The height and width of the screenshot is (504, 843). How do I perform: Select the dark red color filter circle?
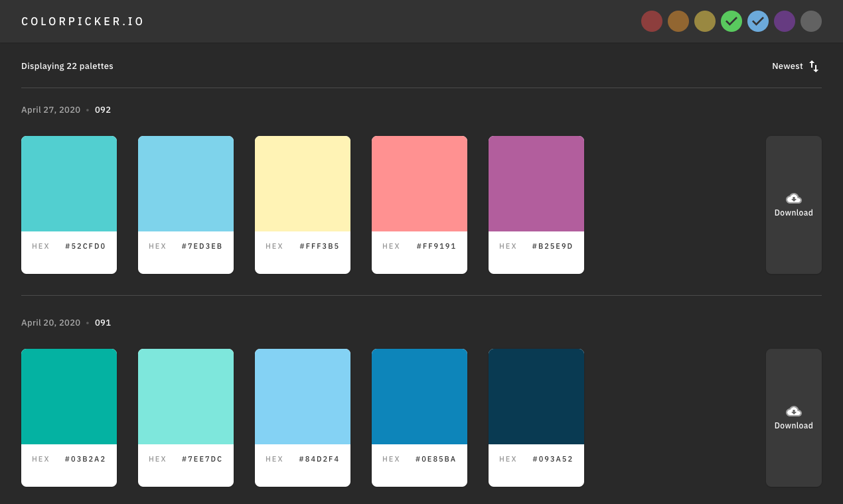tap(651, 21)
